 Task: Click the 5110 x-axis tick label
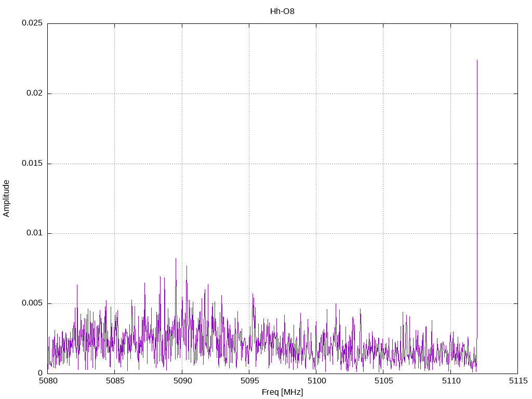(450, 381)
